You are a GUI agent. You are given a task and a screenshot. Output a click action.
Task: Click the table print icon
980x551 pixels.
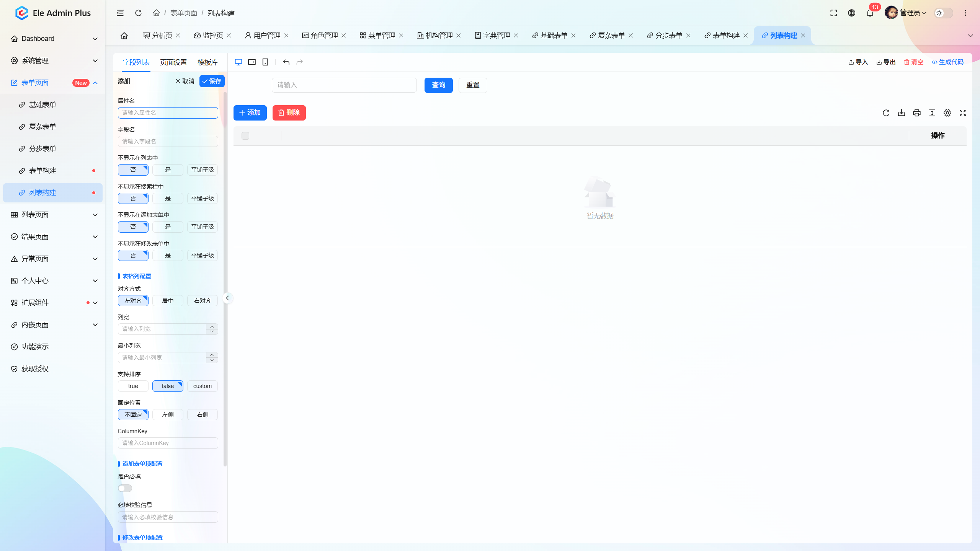[x=916, y=113]
